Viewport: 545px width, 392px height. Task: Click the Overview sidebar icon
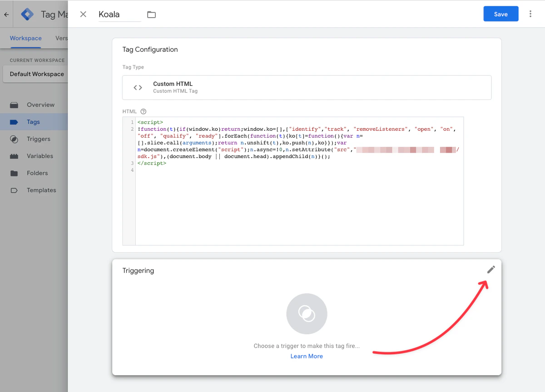(x=14, y=105)
